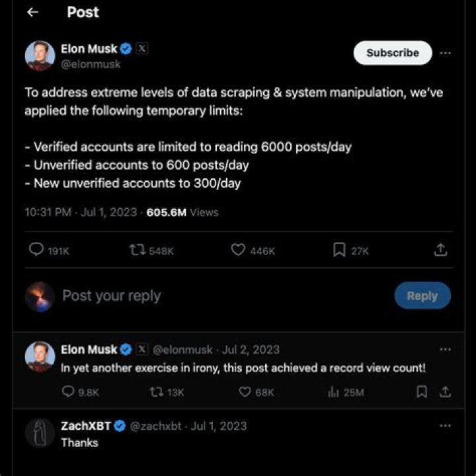The image size is (476, 476).
Task: Click the @elonmusk handle under the name
Action: (x=91, y=65)
